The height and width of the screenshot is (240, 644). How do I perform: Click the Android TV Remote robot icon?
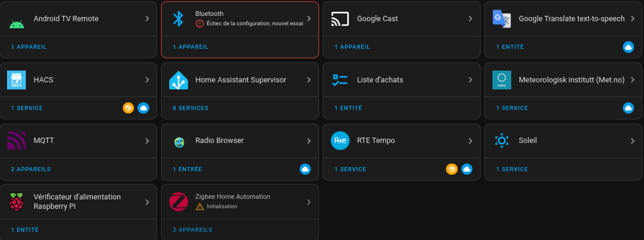pyautogui.click(x=17, y=23)
